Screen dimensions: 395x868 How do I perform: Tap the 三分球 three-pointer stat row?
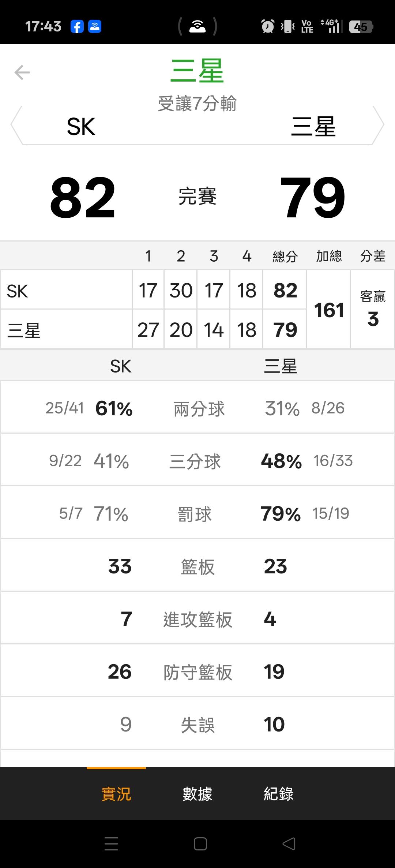[197, 461]
